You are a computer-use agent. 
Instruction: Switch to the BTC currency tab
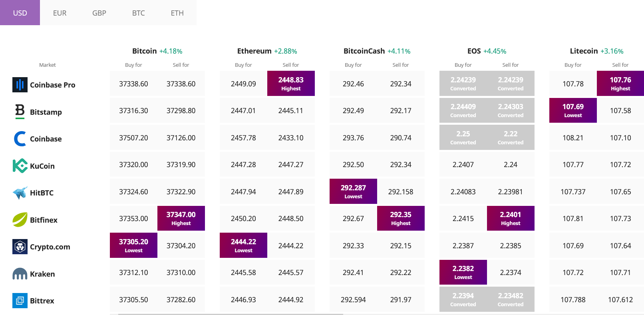pyautogui.click(x=139, y=13)
